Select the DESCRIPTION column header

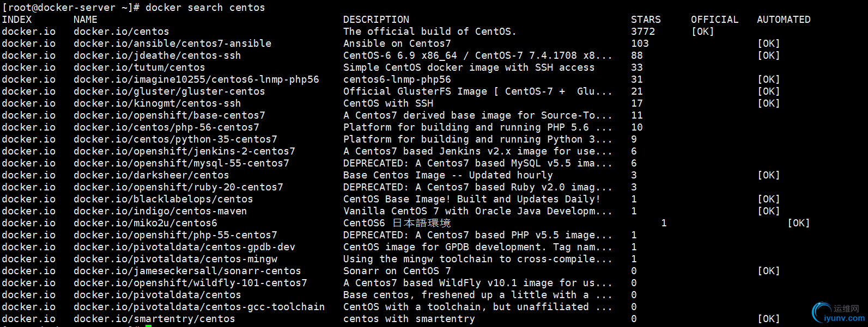[x=376, y=20]
